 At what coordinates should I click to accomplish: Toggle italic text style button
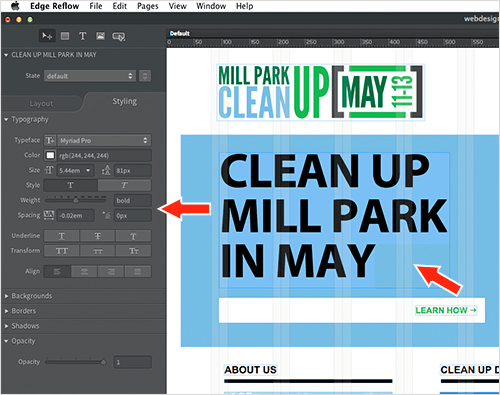point(124,185)
